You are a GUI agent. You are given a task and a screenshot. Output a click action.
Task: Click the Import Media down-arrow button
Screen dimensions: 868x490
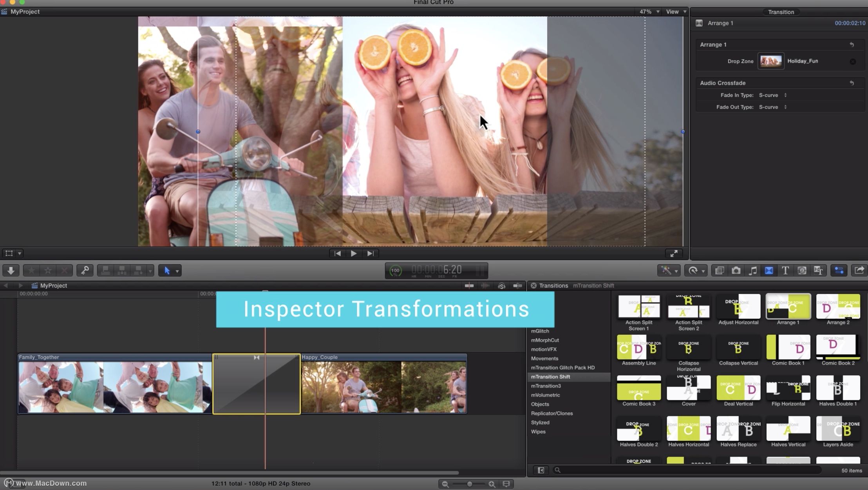11,270
